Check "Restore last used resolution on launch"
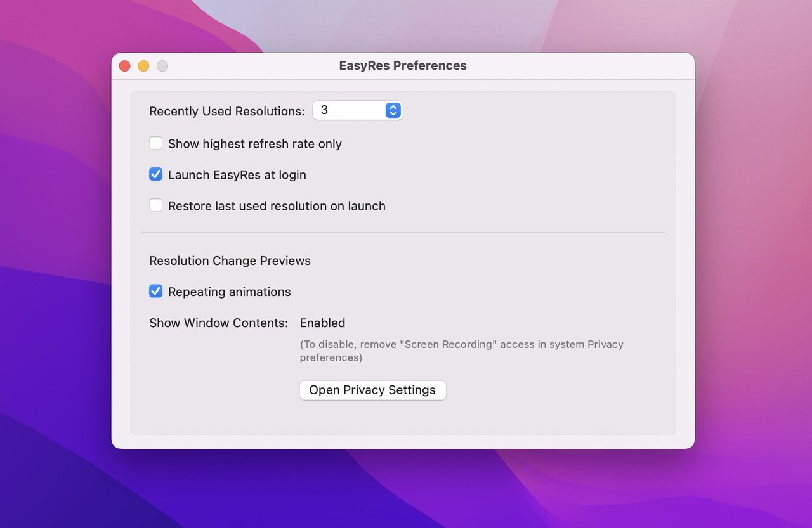812x528 pixels. point(155,205)
